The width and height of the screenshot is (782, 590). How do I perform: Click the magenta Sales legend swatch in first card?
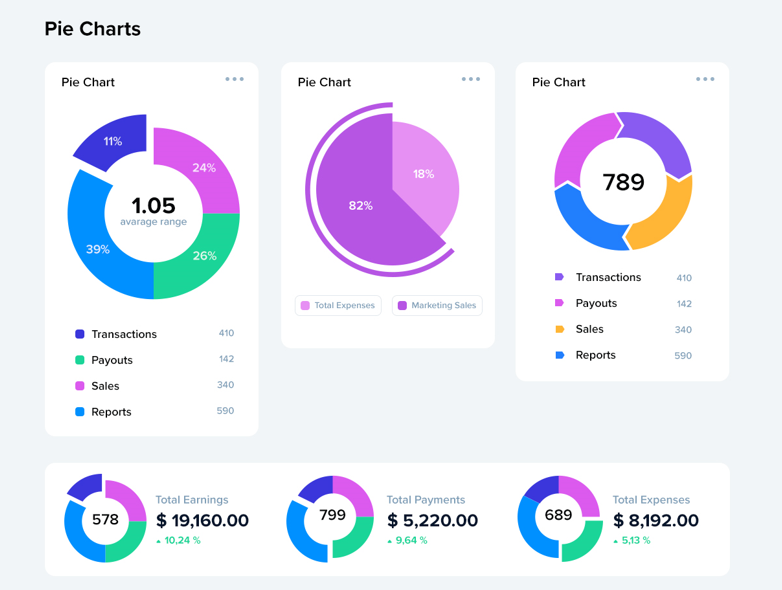(x=80, y=386)
